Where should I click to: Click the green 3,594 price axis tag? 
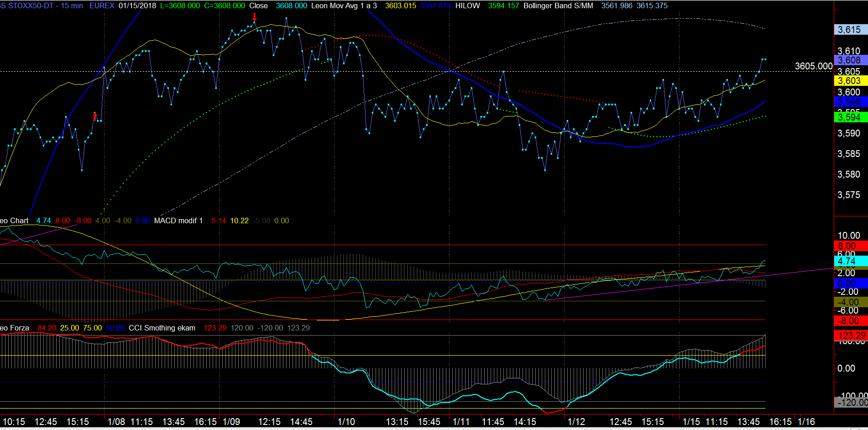[850, 117]
